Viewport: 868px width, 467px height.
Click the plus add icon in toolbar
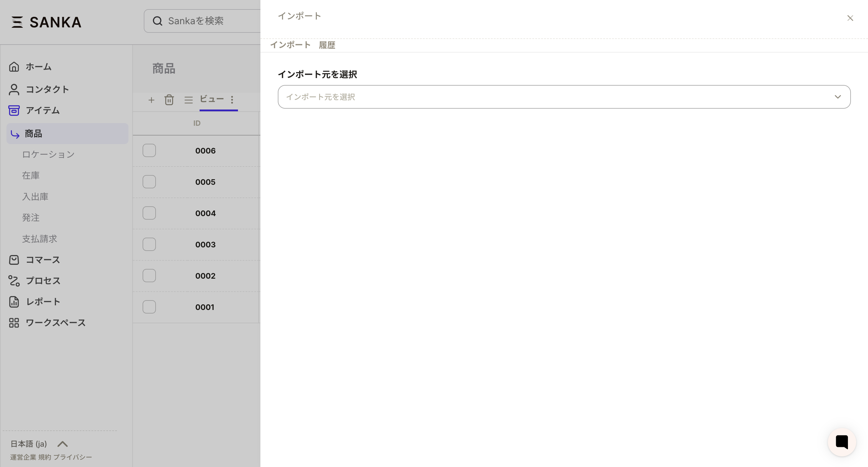151,100
